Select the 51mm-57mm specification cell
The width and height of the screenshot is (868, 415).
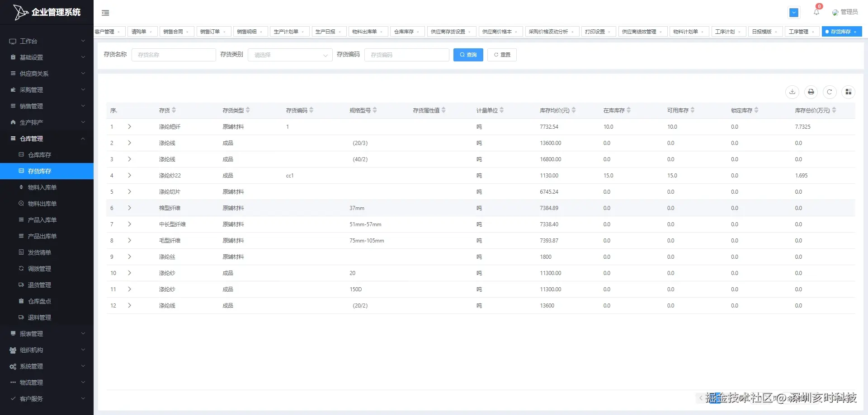click(365, 224)
